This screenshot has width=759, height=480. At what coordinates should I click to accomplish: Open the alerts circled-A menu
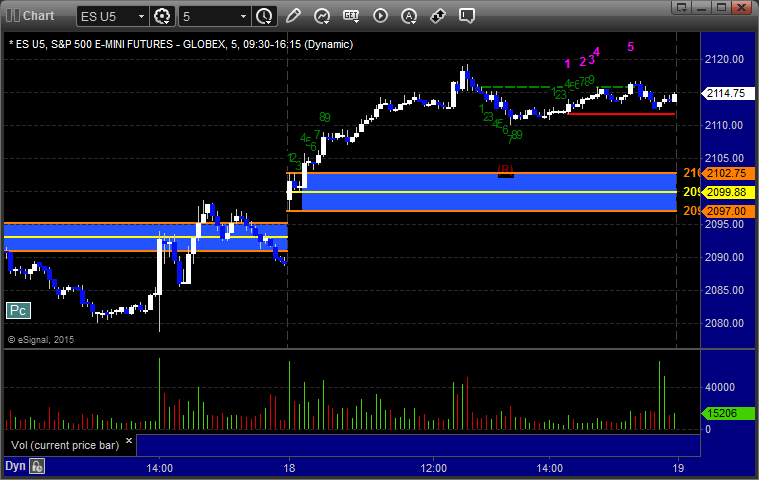point(409,16)
